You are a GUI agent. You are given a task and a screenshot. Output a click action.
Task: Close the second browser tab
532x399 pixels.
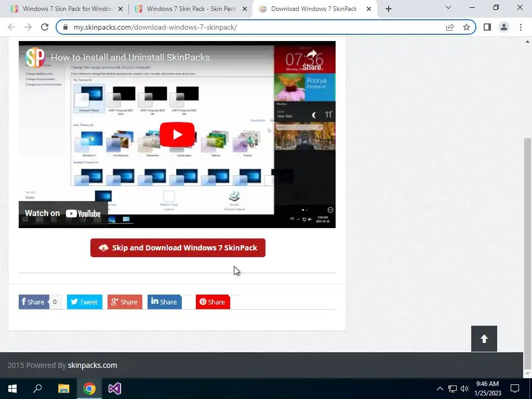tap(245, 9)
